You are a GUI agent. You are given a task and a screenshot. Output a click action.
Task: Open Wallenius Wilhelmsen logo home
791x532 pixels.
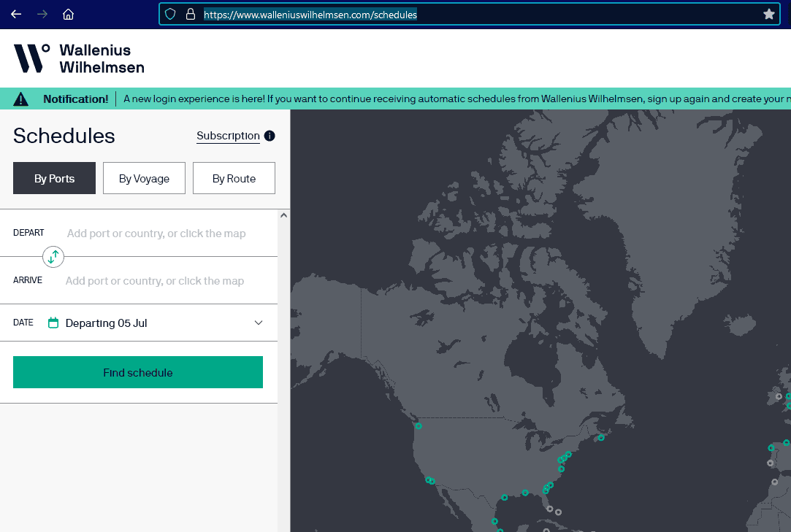79,58
